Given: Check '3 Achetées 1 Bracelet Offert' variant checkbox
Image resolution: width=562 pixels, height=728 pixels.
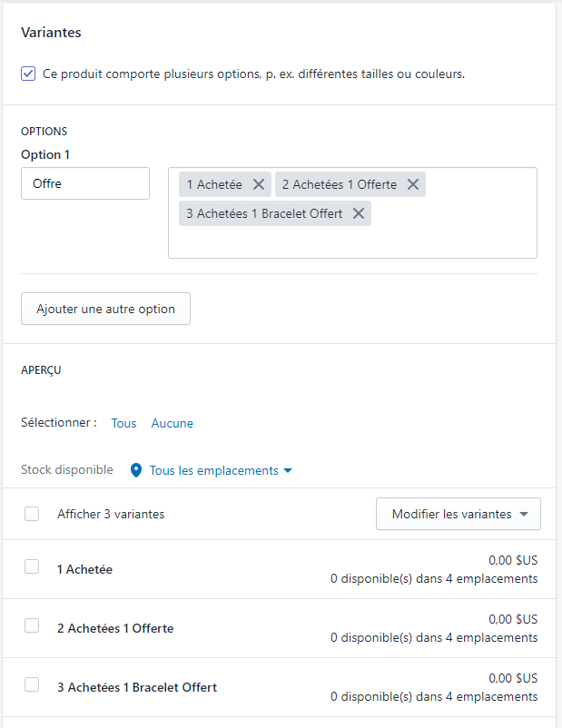Looking at the screenshot, I should pyautogui.click(x=32, y=684).
